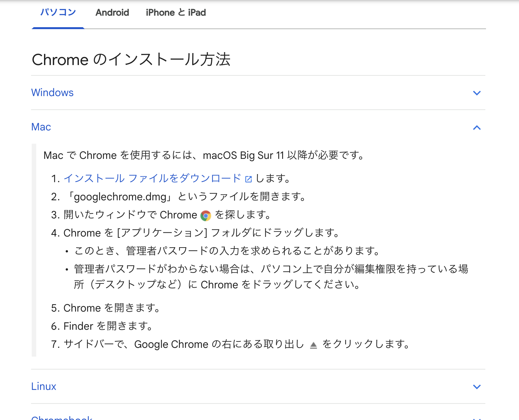Screen dimensions: 519x420
Task: Click the Mac section heading
Action: (41, 127)
